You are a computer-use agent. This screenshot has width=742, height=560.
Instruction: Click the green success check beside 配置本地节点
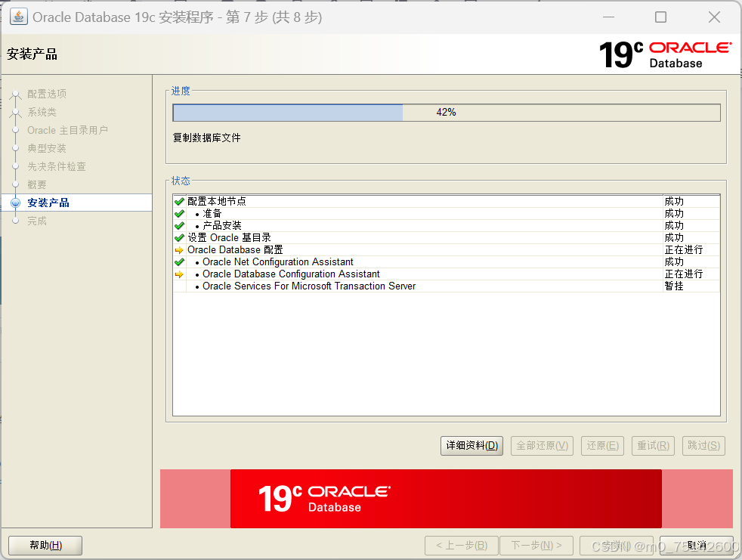click(178, 201)
